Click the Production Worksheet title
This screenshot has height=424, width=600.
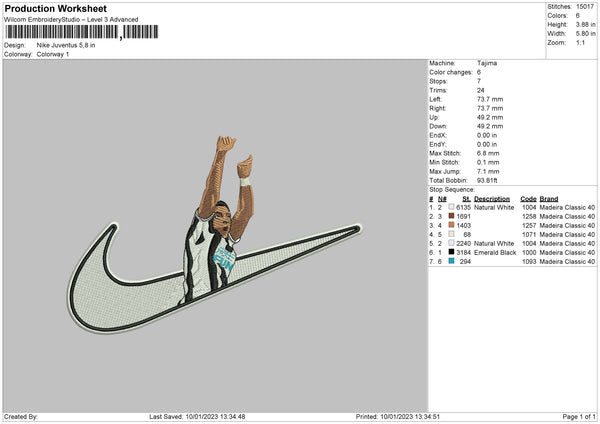pos(55,8)
